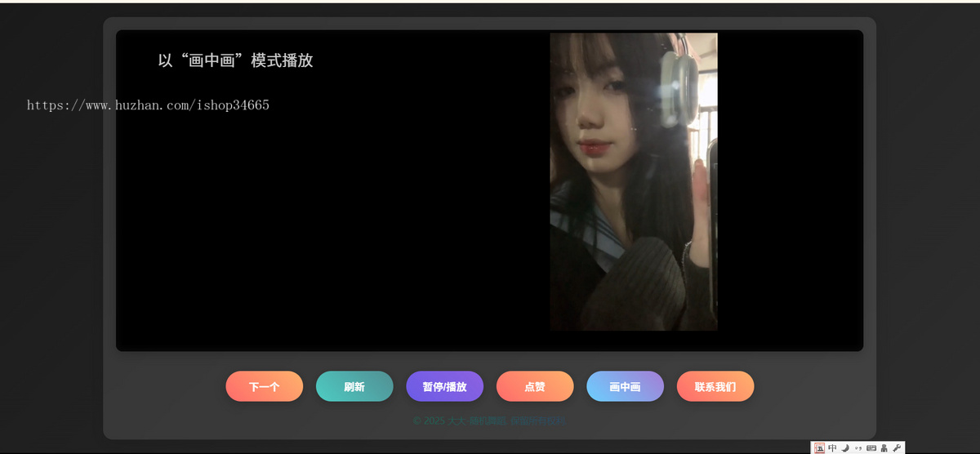
Task: Like the video with 点赞 button
Action: tap(535, 386)
